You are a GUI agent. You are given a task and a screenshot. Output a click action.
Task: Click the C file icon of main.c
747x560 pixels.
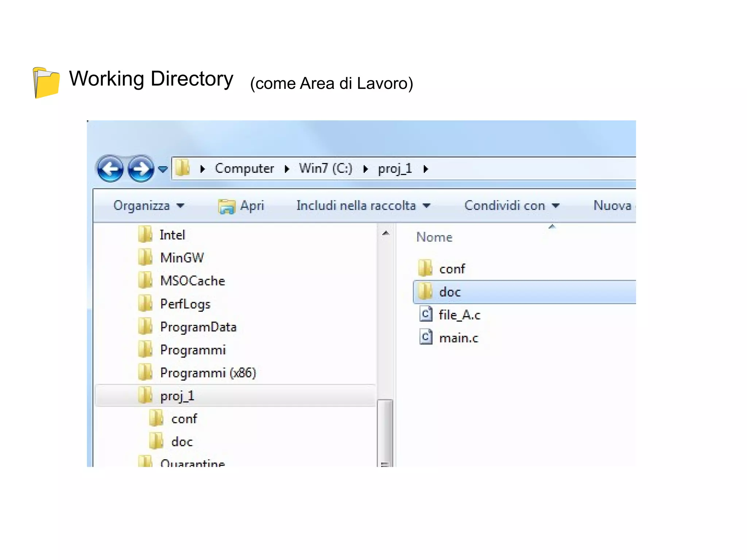point(426,337)
